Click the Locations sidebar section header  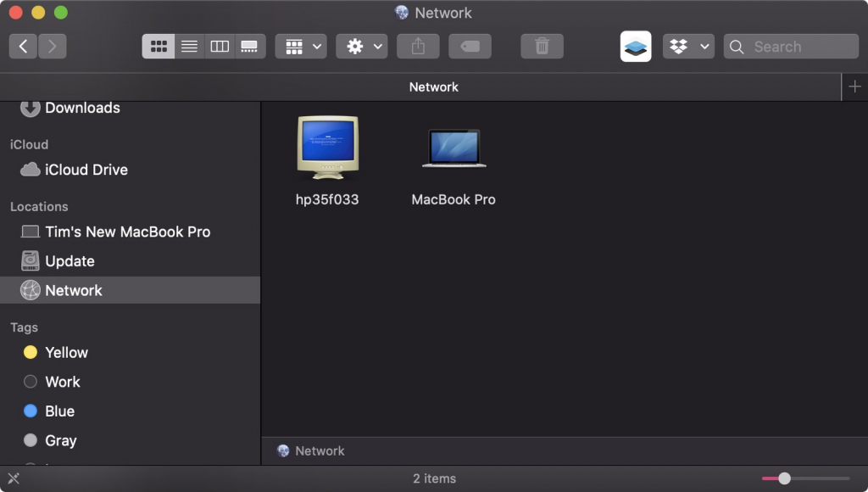[39, 207]
